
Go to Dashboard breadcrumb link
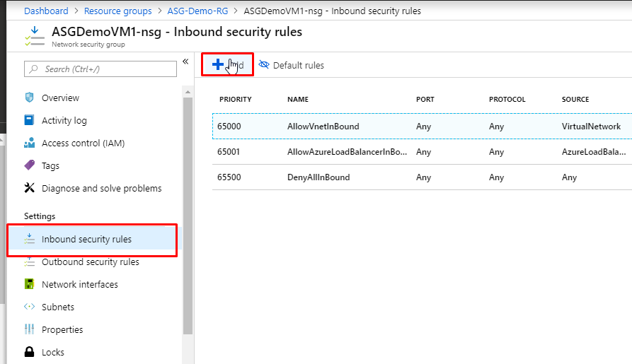[x=46, y=11]
